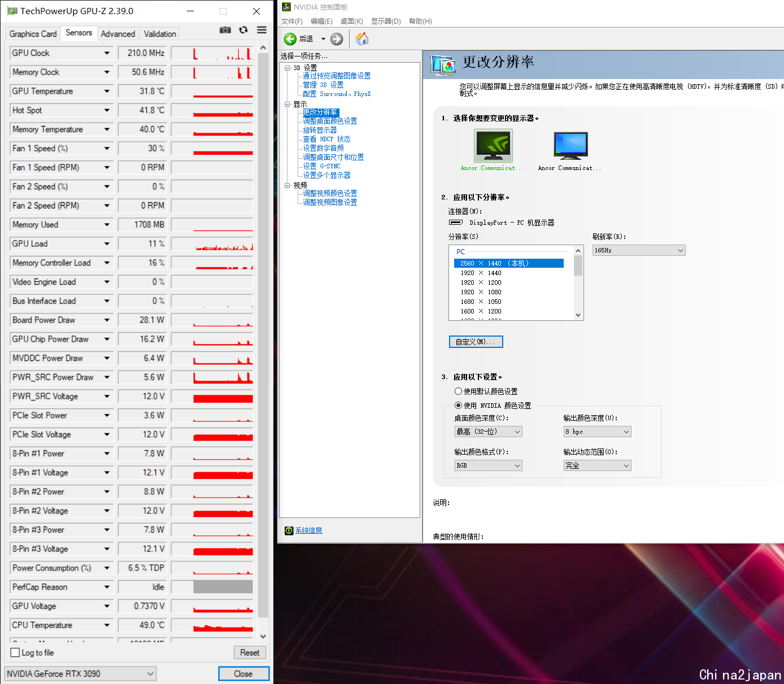
Task: Collapse the 视频 tree node
Action: click(287, 185)
